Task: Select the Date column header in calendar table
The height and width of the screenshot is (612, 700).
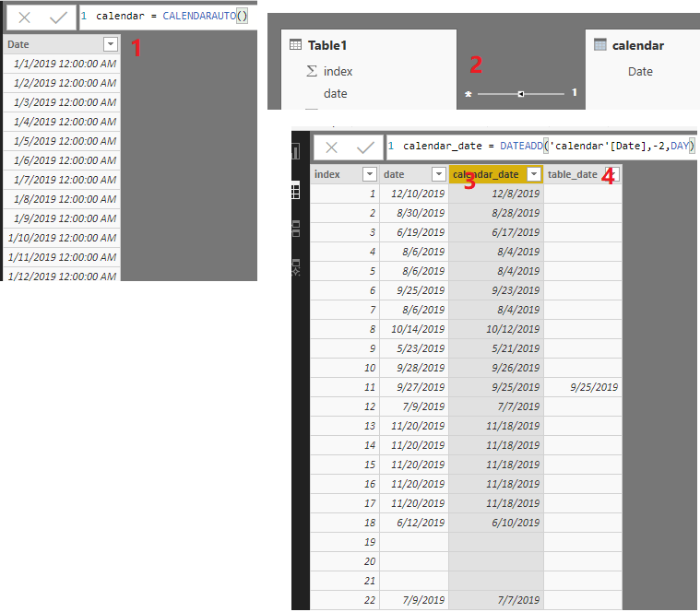Action: (x=62, y=44)
